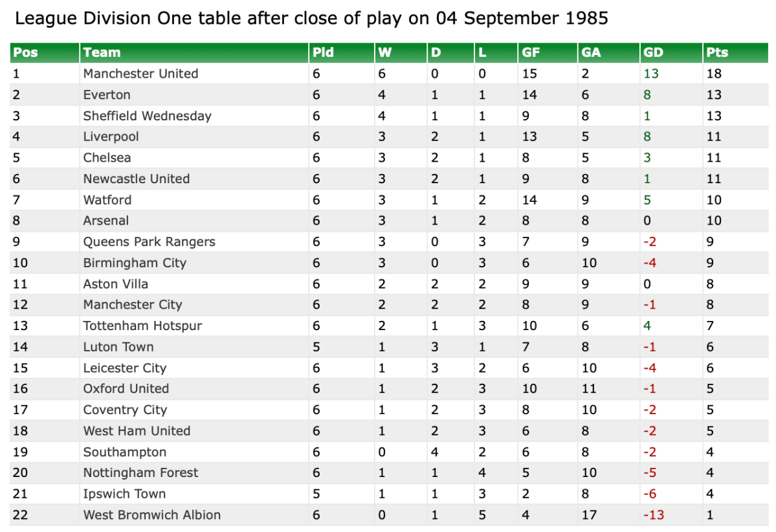Screen dimensions: 776x532
Task: Click the table title heading text
Action: point(311,18)
